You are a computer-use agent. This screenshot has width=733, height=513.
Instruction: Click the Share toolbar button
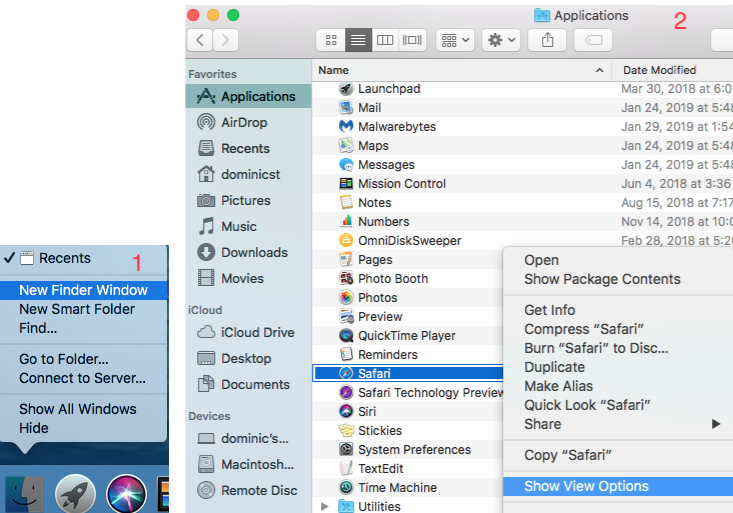(x=547, y=40)
